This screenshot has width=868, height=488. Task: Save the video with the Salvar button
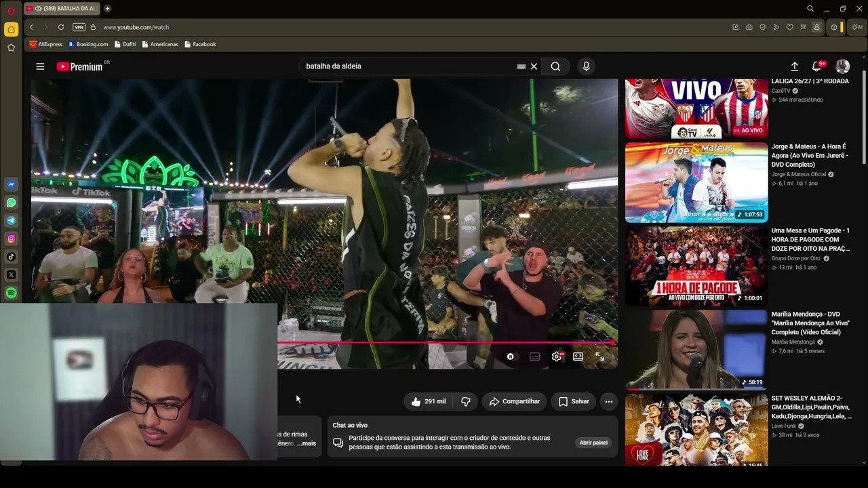click(574, 401)
